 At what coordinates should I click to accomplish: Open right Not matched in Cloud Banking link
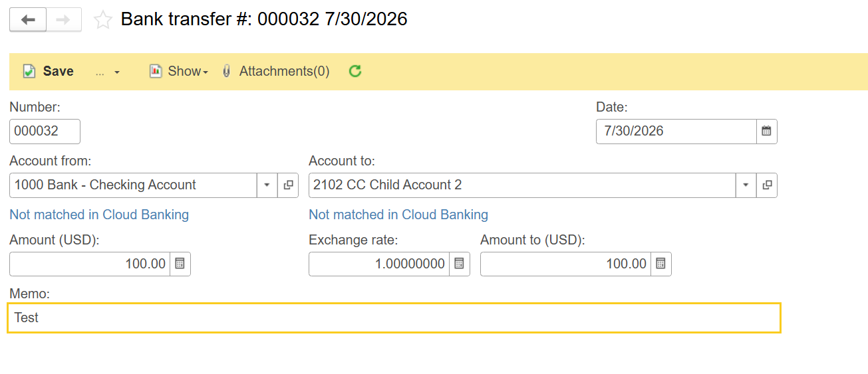398,215
